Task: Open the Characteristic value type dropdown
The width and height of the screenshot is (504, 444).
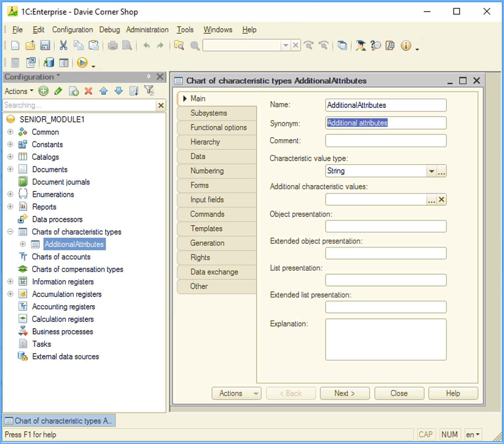Action: 431,171
